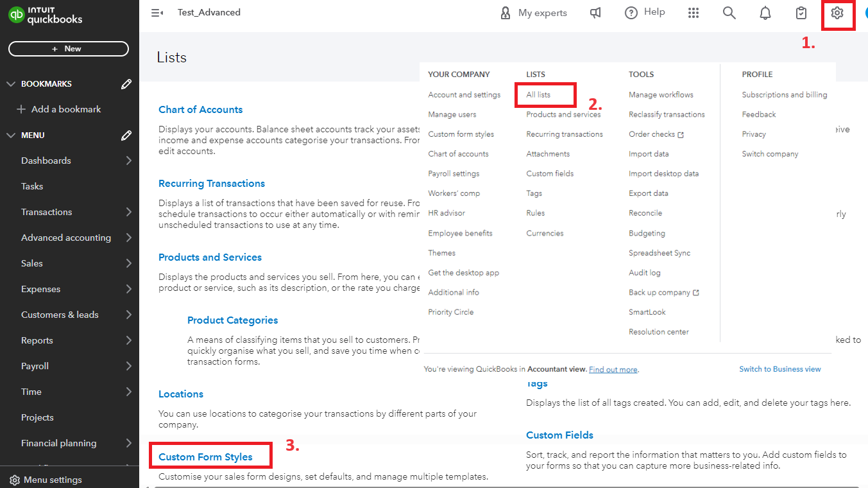868x488 pixels.
Task: Click the Switch to Business view link
Action: (x=779, y=369)
